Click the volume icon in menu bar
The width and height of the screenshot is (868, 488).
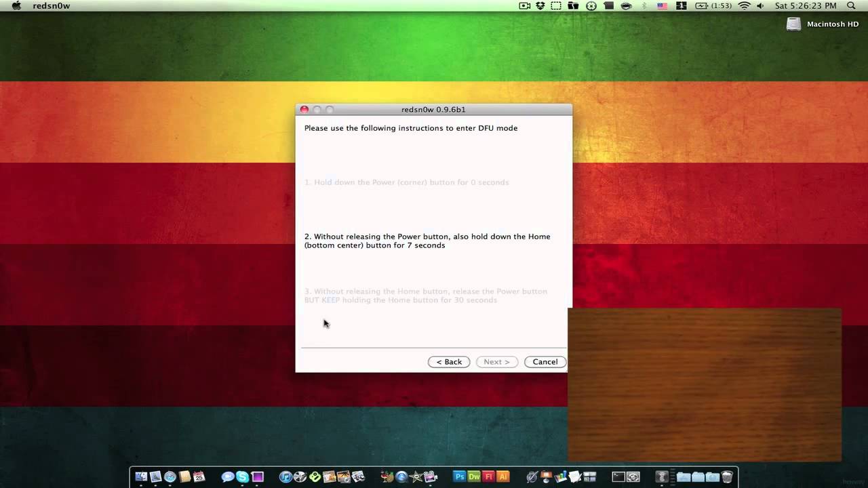pos(760,5)
